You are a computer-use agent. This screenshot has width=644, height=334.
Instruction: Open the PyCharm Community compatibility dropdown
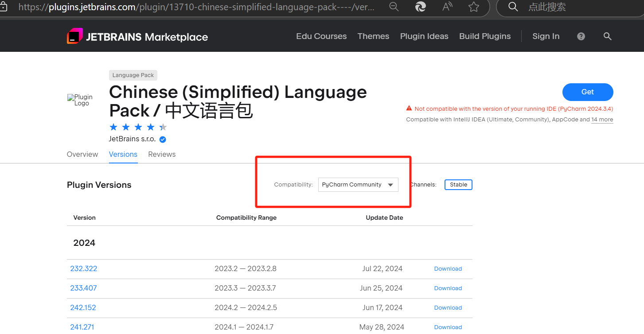[x=358, y=185]
